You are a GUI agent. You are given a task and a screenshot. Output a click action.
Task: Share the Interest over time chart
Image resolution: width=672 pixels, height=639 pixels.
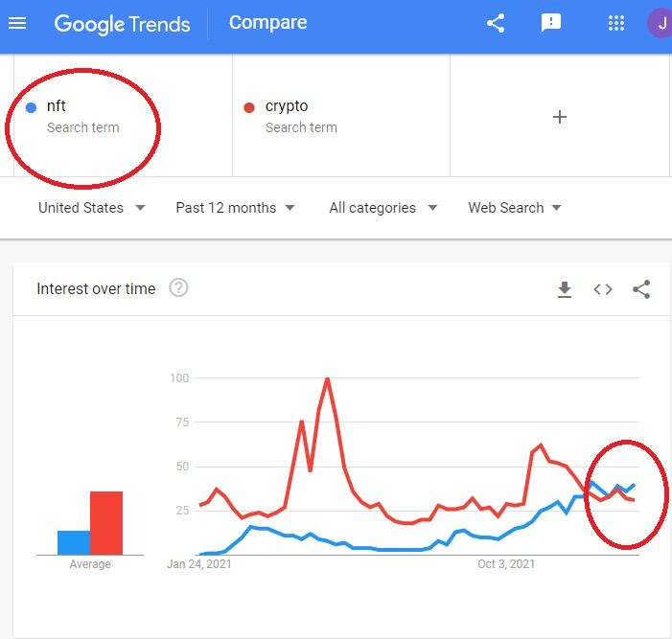(641, 289)
